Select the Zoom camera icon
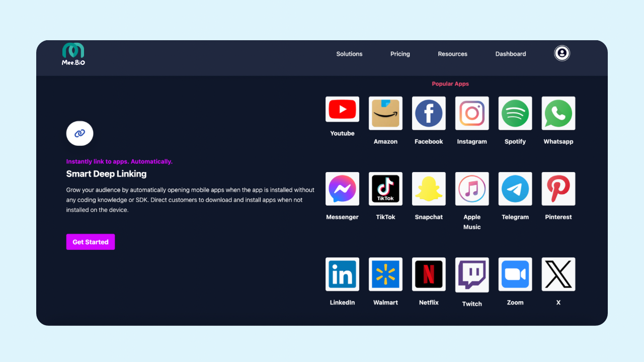644x362 pixels. click(515, 274)
